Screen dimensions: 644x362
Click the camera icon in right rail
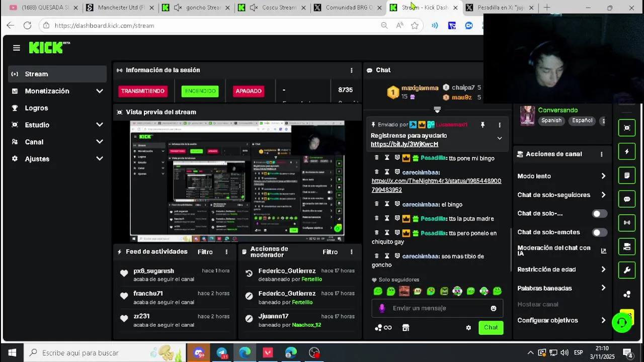point(627,246)
